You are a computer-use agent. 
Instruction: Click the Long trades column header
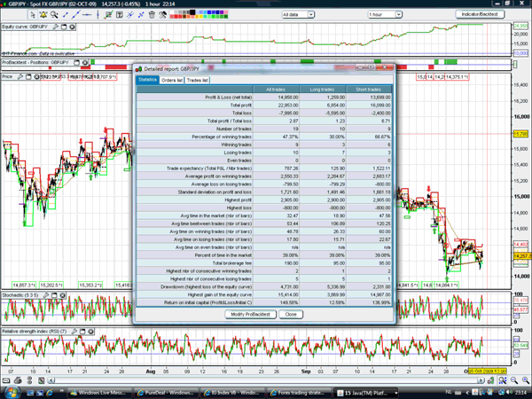click(x=323, y=90)
